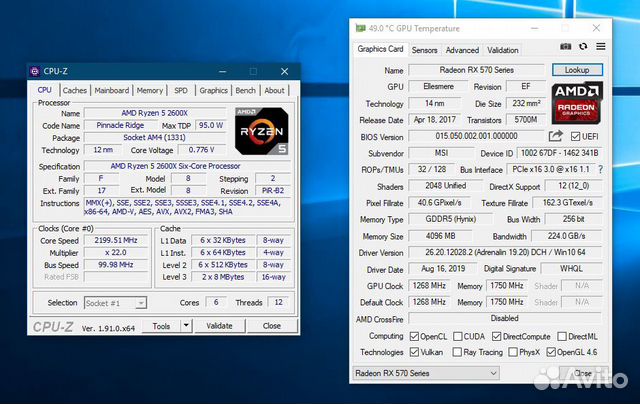Open the CPU-Z Tools dropdown arrow
Image resolution: width=640 pixels, height=404 pixels.
pos(186,325)
